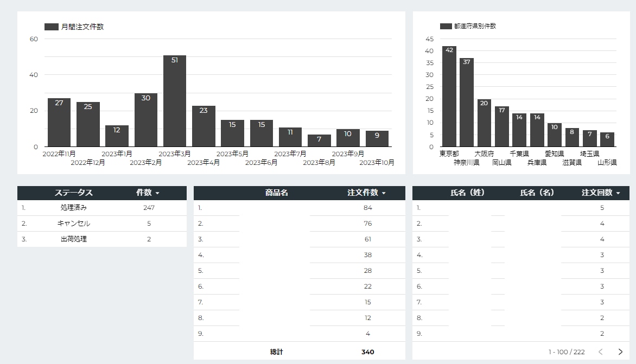636x364 pixels.
Task: Select the 2023年1月 bar showing 12
Action: click(x=117, y=136)
